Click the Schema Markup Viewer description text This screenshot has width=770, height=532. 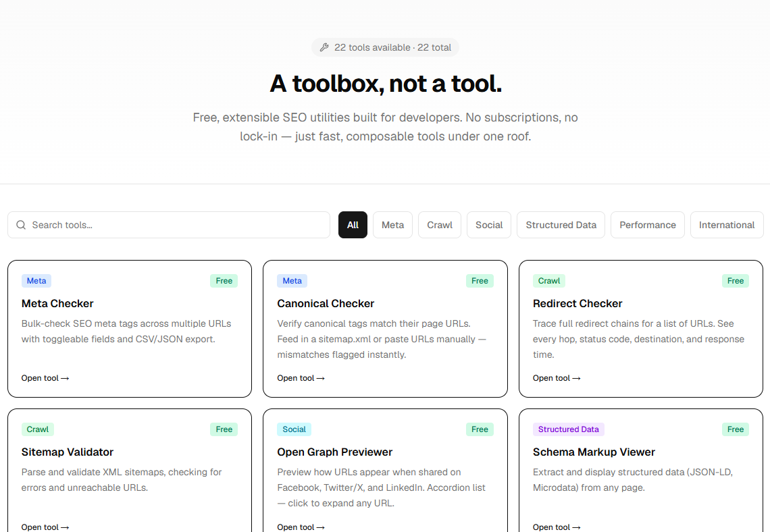[632, 480]
